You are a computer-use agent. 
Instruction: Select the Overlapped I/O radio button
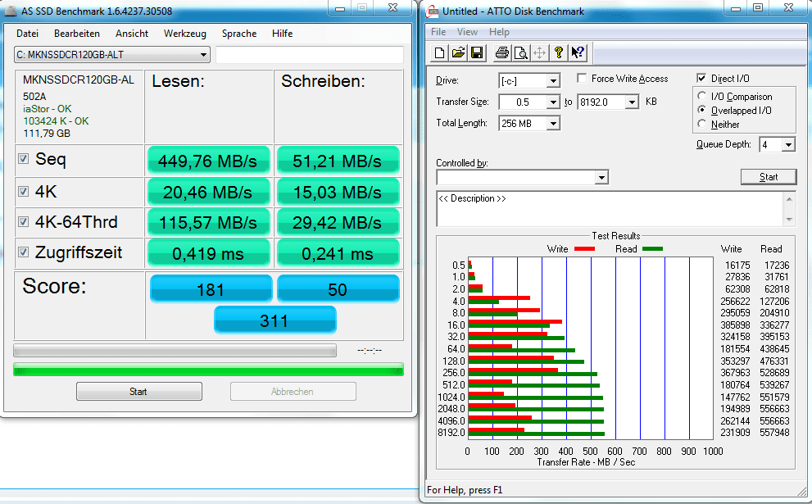point(701,110)
